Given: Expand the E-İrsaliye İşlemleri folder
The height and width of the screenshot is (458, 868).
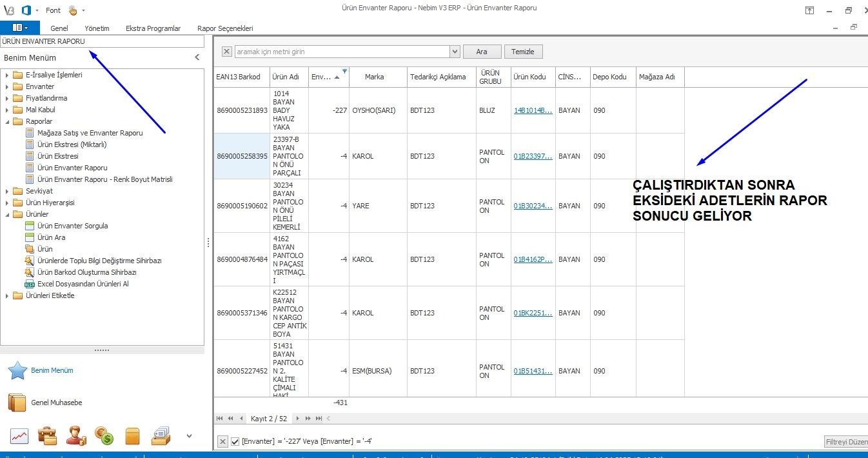Looking at the screenshot, I should (x=6, y=75).
